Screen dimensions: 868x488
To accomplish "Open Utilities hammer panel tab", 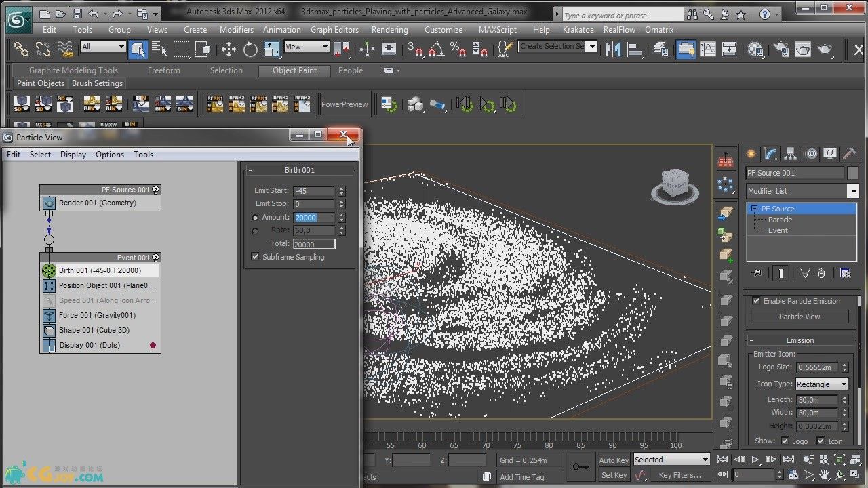I will tap(850, 154).
